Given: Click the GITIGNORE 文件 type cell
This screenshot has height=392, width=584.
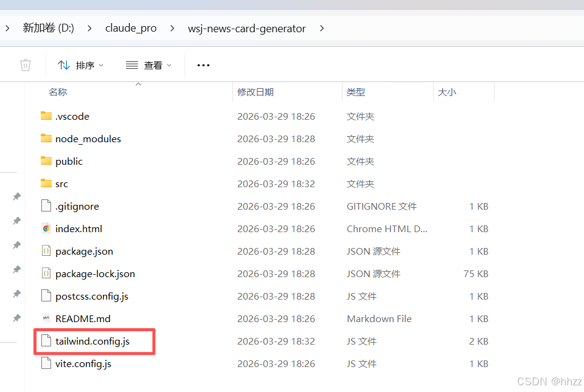Looking at the screenshot, I should (382, 207).
